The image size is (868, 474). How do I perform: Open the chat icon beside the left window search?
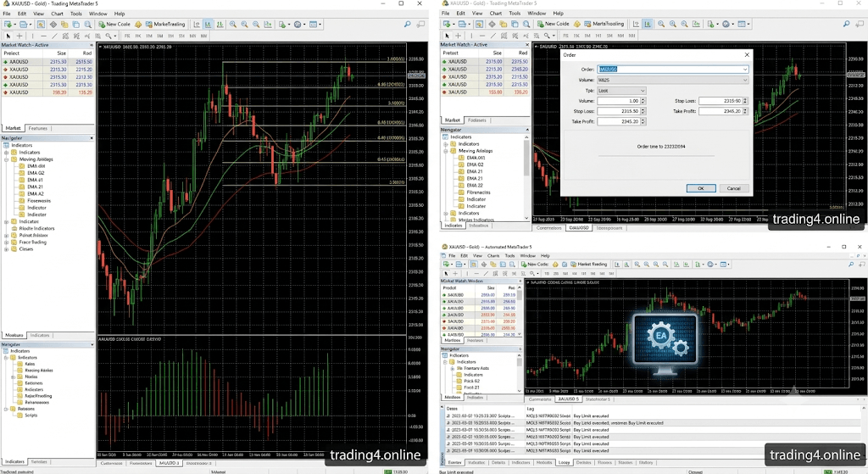point(420,25)
